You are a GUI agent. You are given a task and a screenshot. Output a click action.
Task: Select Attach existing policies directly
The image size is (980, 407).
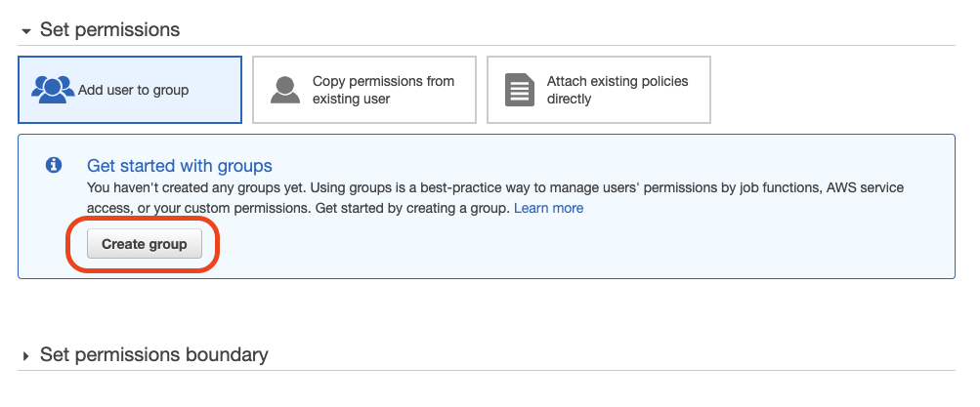[x=599, y=90]
